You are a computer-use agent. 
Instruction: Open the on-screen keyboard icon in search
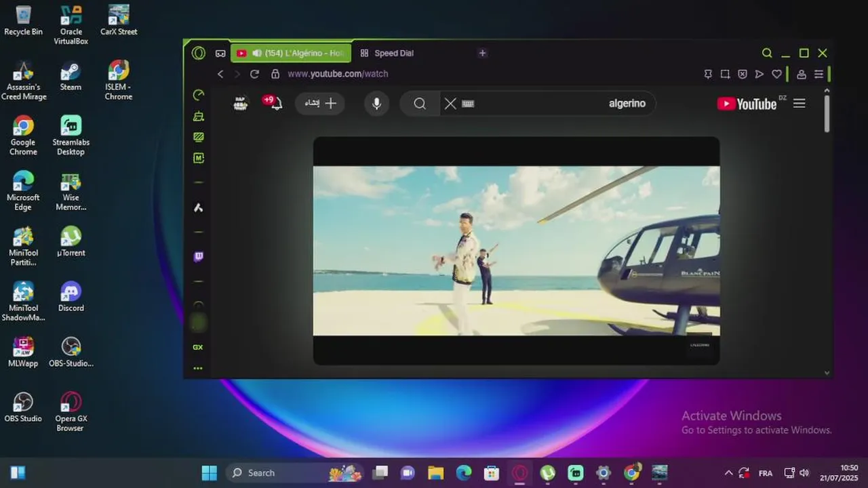click(x=468, y=104)
